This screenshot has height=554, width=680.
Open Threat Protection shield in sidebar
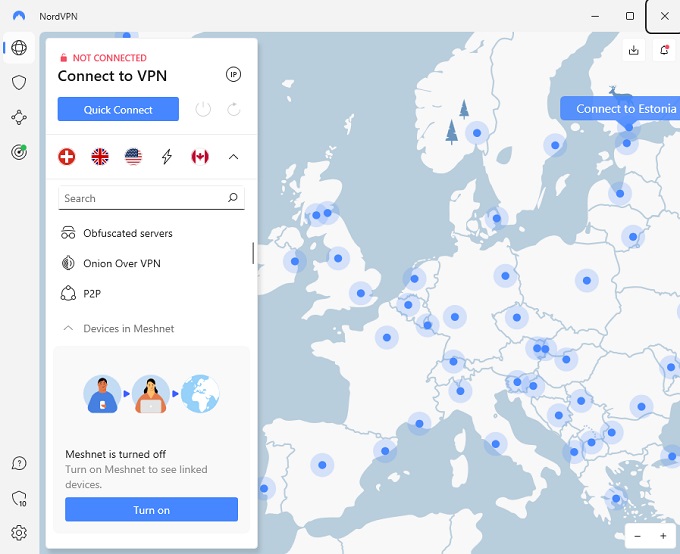pyautogui.click(x=19, y=82)
